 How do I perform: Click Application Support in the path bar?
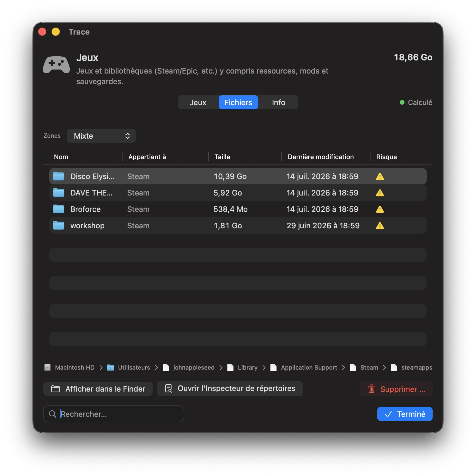pyautogui.click(x=309, y=368)
